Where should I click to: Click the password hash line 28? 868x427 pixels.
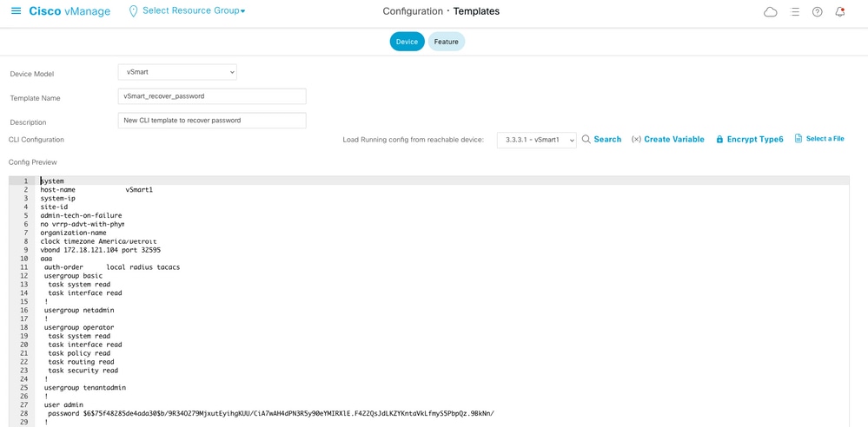[271, 414]
